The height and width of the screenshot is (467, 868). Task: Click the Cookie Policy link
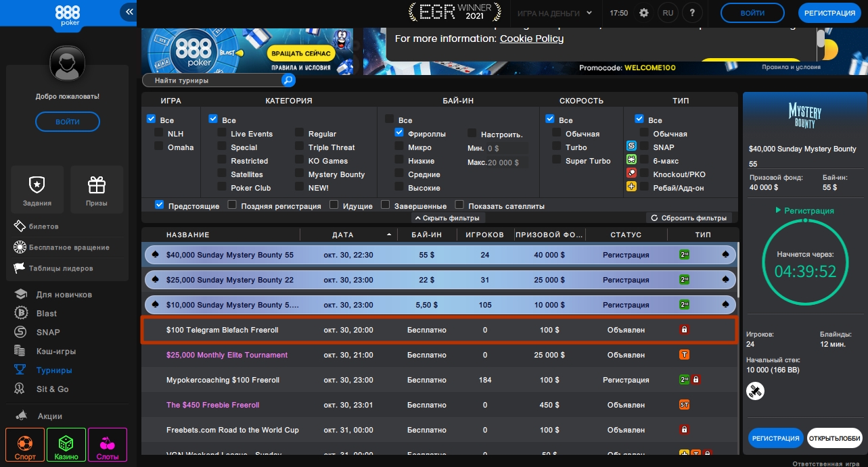(532, 39)
